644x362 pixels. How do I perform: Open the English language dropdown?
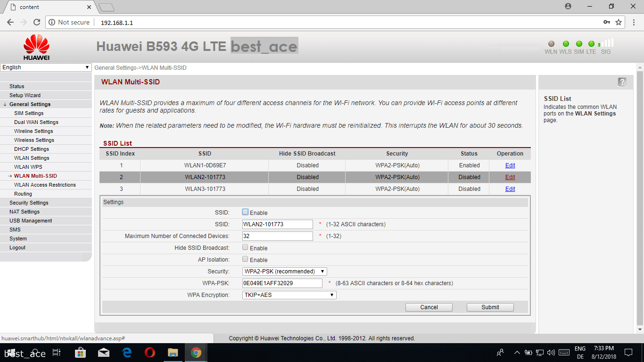coord(46,67)
